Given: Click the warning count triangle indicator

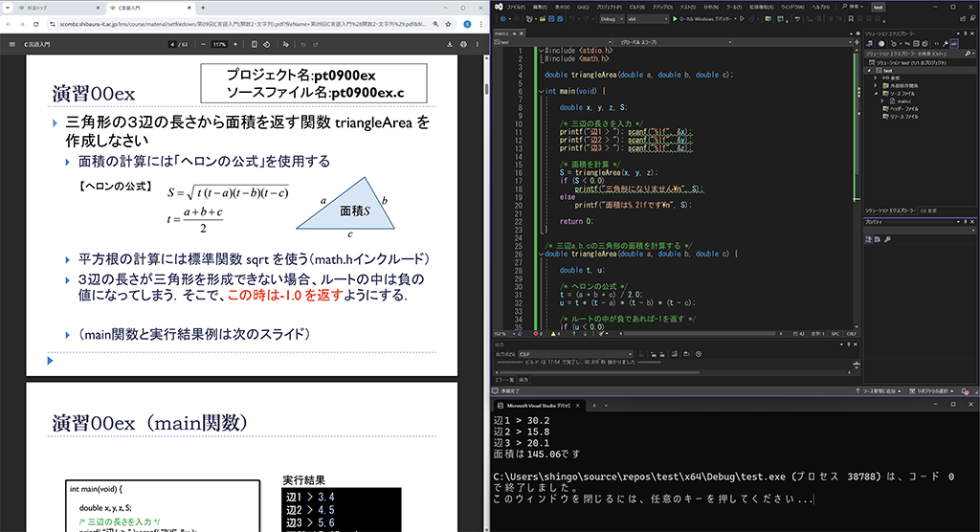Looking at the screenshot, I should click(x=556, y=334).
